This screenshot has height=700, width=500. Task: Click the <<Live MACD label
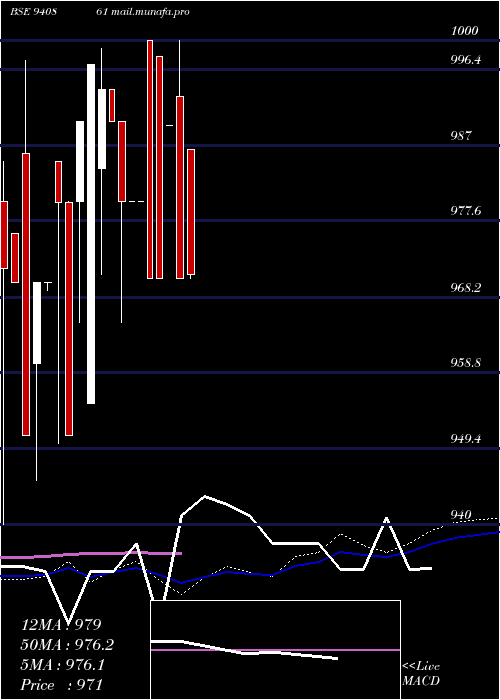[x=421, y=674]
